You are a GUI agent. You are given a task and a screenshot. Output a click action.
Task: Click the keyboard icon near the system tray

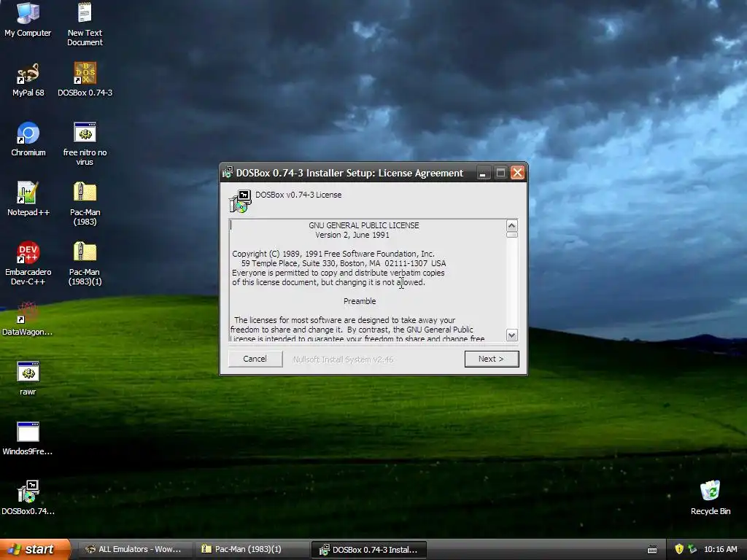[x=652, y=550]
